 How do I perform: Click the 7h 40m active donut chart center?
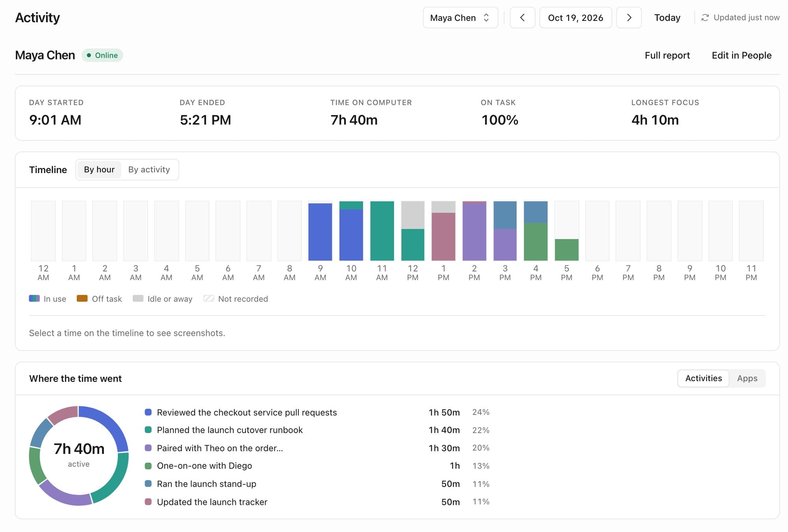pos(79,456)
